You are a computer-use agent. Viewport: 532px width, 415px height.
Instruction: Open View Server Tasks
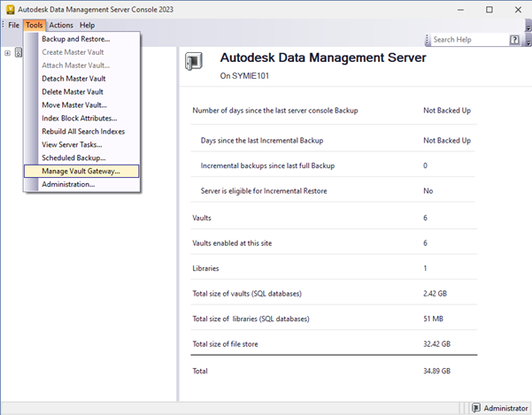[81, 145]
